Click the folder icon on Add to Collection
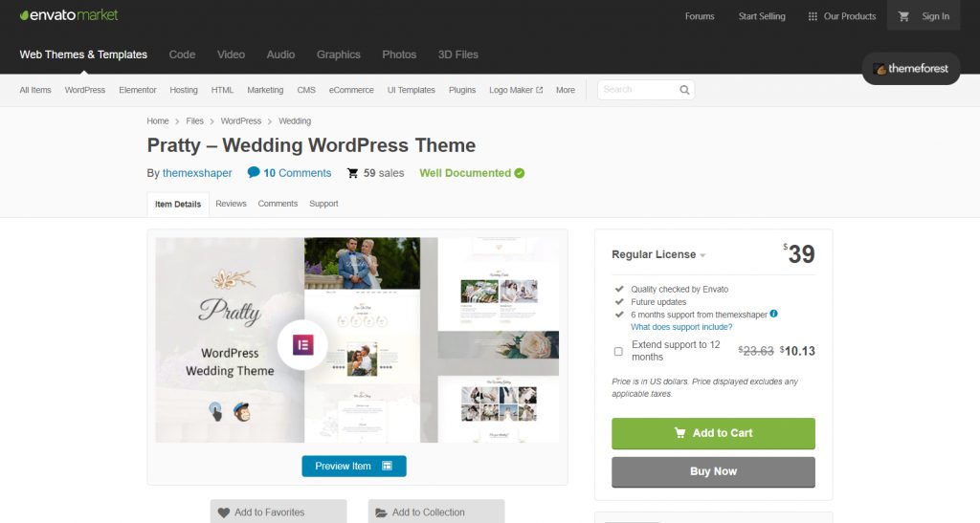Viewport: 980px width, 523px height. click(381, 512)
